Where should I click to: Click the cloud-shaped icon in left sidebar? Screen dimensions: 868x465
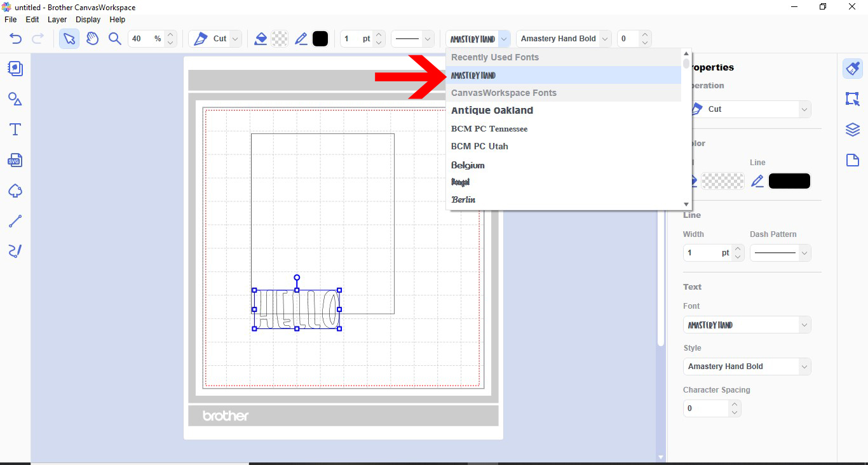15,191
